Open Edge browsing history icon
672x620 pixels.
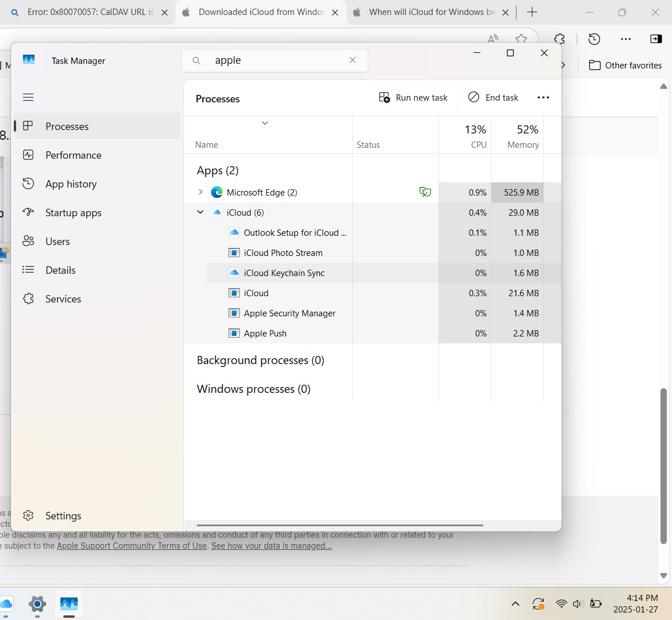594,39
